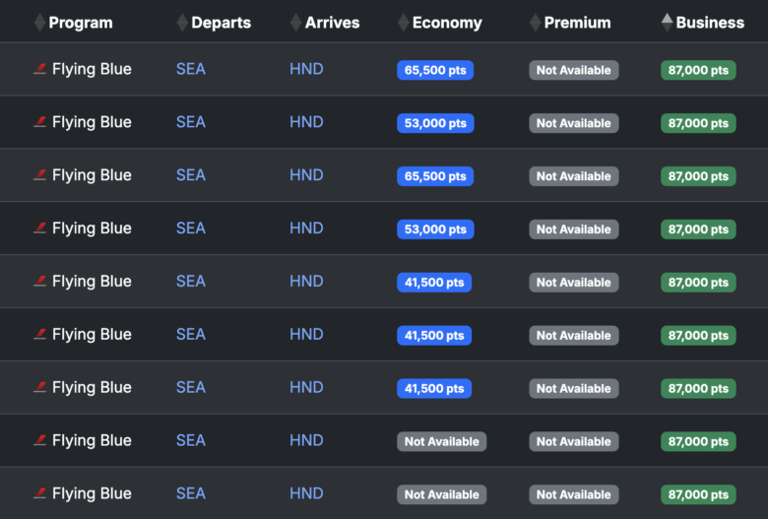Screen dimensions: 768x519
Task: Sort table by Program column arrows
Action: tap(40, 23)
